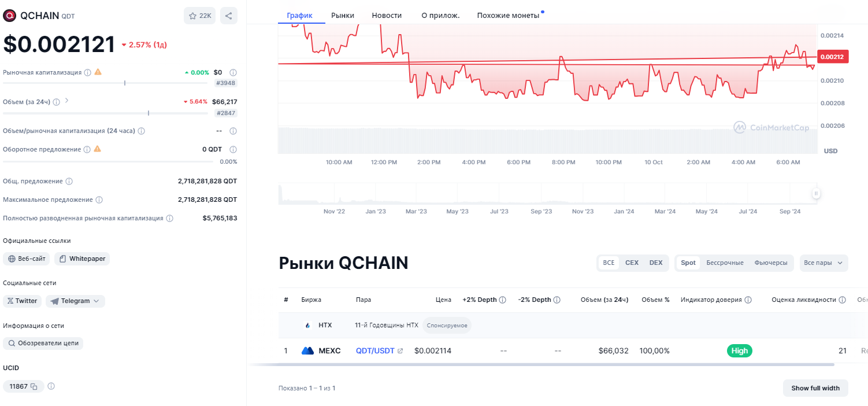Expand the Объем (за 24ч) chevron

click(x=67, y=101)
